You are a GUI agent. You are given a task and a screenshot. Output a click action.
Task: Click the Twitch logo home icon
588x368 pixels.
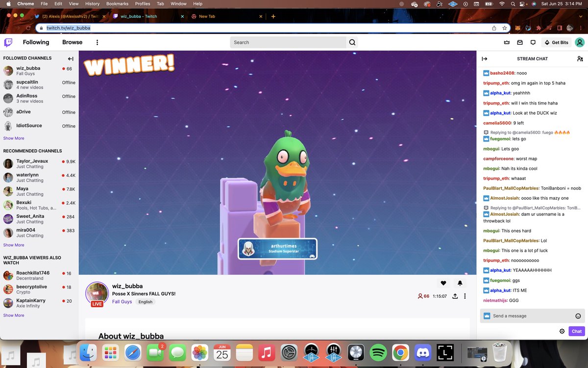(8, 42)
